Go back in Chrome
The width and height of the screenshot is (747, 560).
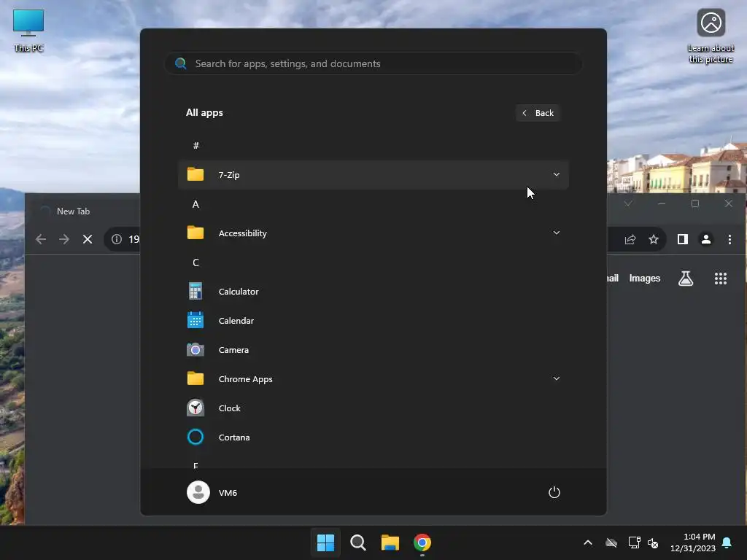click(x=41, y=239)
